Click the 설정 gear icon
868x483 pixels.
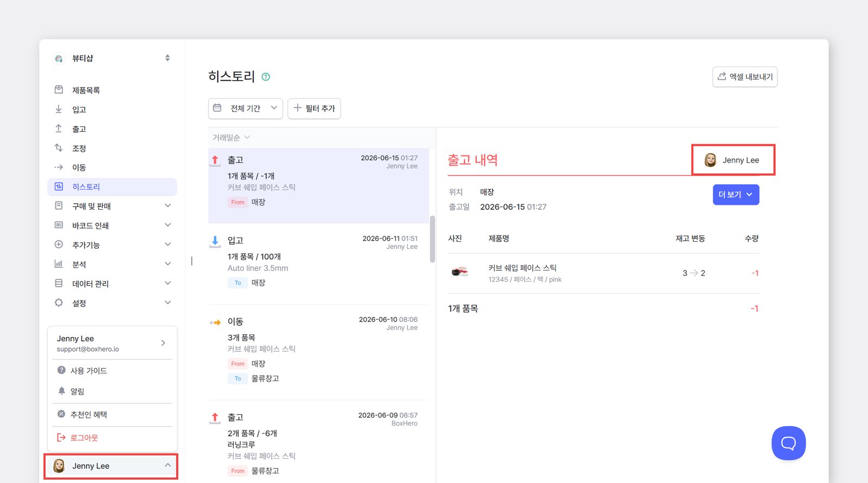[59, 302]
